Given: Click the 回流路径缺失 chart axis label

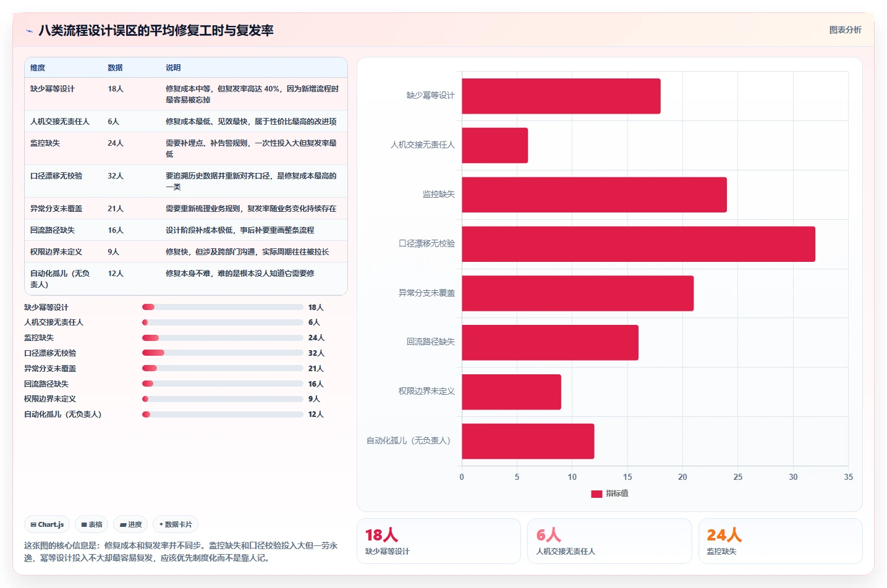Looking at the screenshot, I should (431, 342).
